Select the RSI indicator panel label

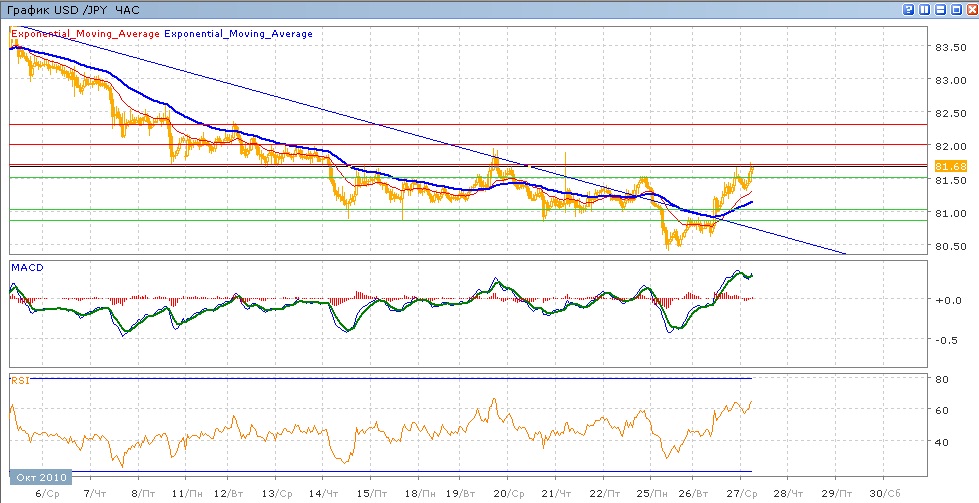click(19, 380)
